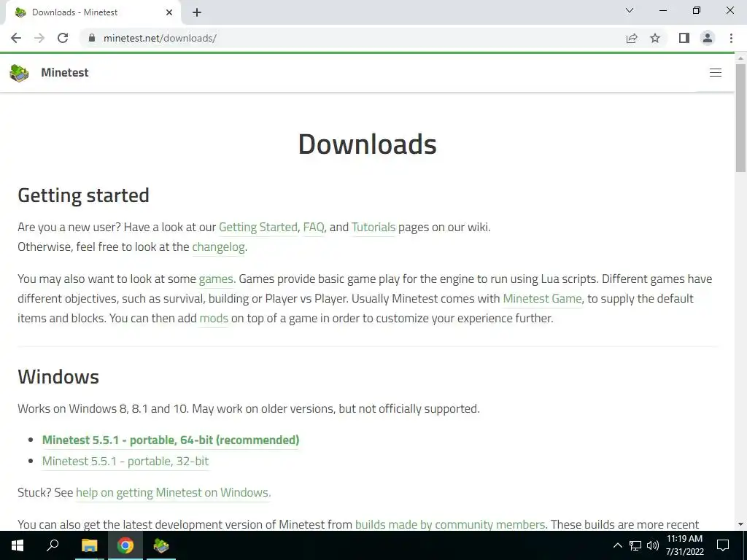Click the Minetest logo icon in header
The height and width of the screenshot is (560, 747).
tap(19, 73)
